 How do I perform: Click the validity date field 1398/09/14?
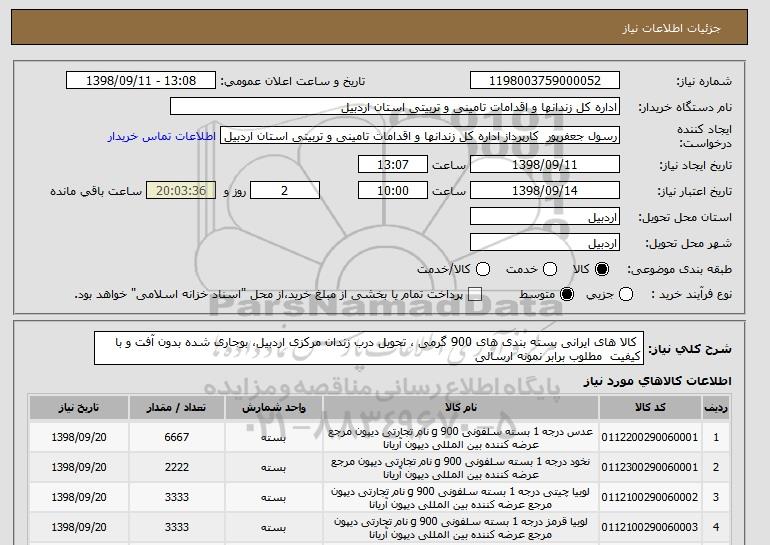(545, 191)
